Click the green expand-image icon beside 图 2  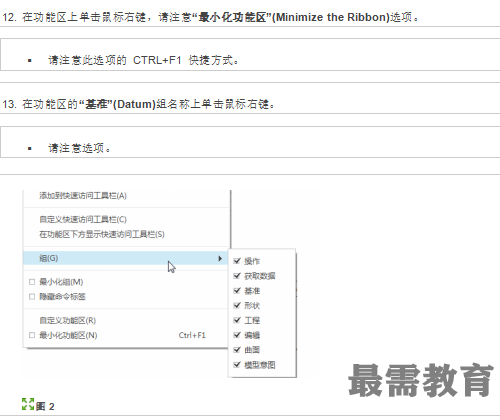[x=28, y=404]
